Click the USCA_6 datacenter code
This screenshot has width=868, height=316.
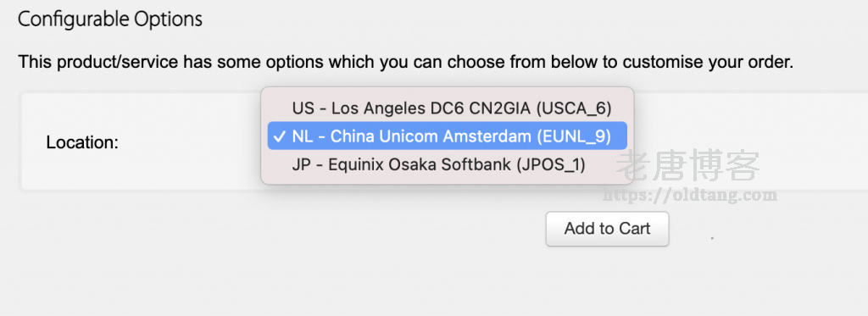(574, 108)
